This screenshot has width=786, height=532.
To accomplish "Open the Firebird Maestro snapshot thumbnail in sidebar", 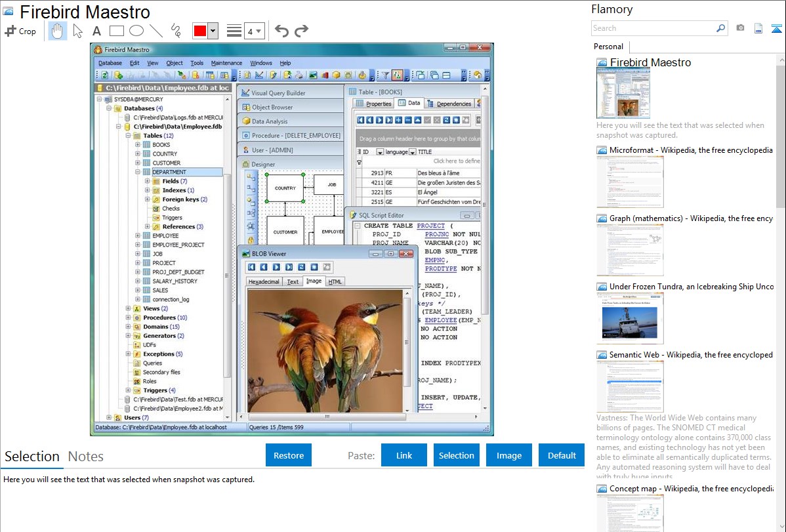I will pyautogui.click(x=623, y=94).
